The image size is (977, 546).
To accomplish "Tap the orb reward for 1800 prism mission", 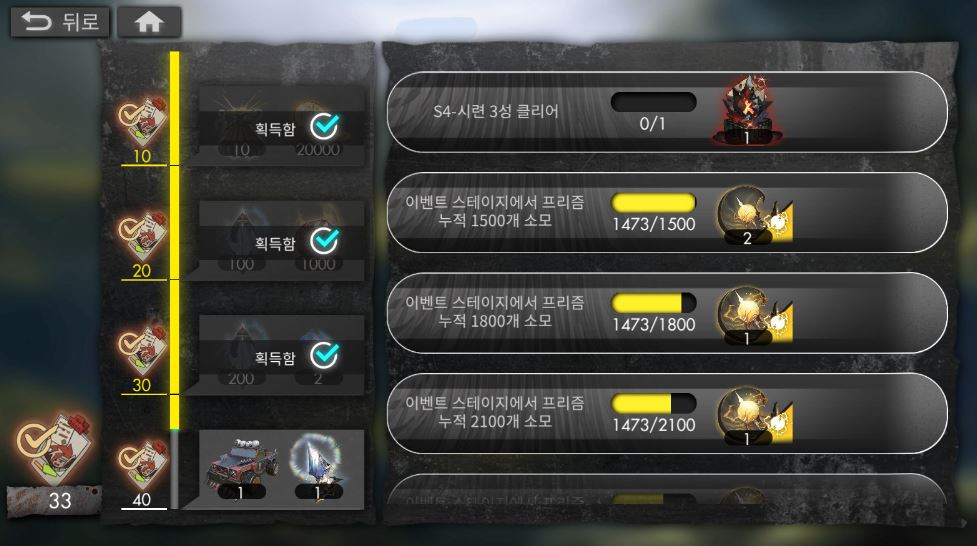I will (x=755, y=315).
